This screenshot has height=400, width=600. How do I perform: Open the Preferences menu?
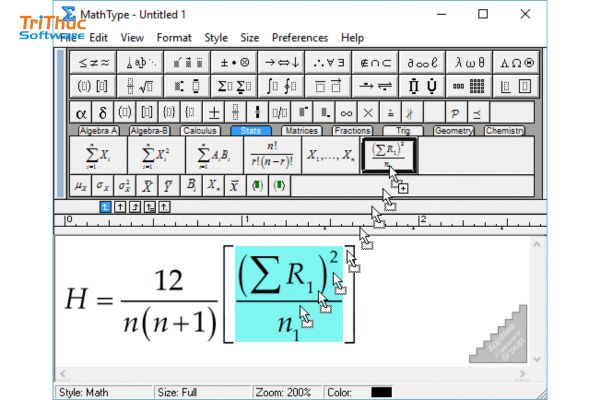[x=300, y=38]
